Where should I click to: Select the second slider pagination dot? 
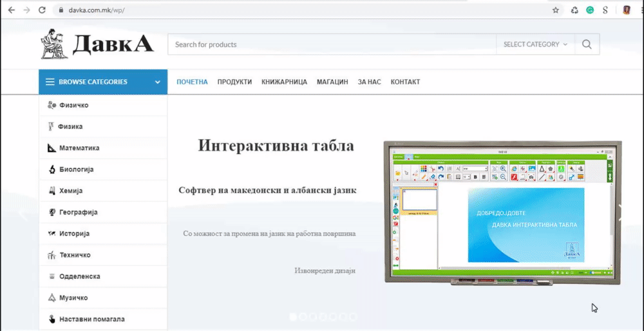(303, 317)
